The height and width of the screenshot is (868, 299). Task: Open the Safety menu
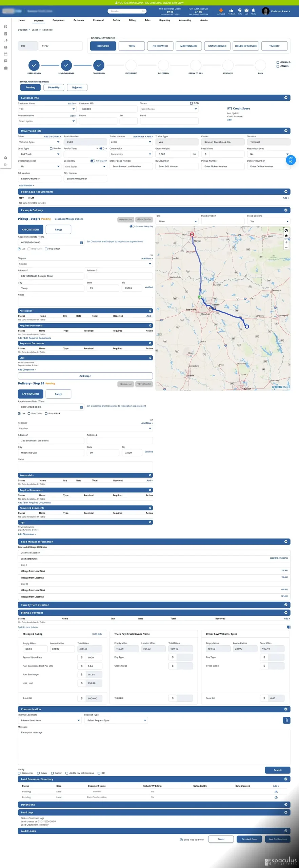click(x=116, y=20)
